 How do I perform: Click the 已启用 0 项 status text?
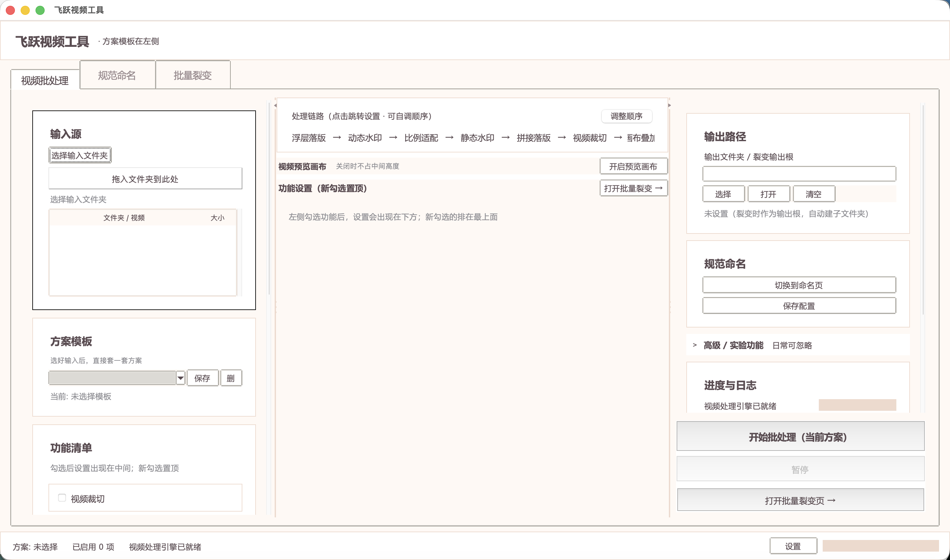tap(93, 547)
